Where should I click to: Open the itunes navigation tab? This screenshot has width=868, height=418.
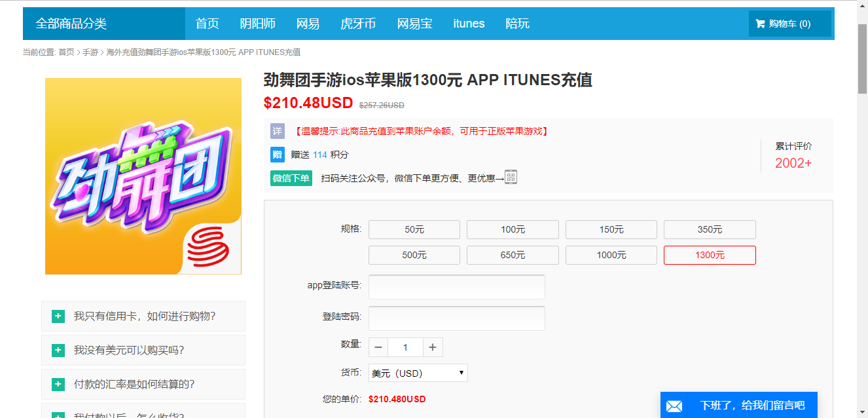click(x=469, y=24)
